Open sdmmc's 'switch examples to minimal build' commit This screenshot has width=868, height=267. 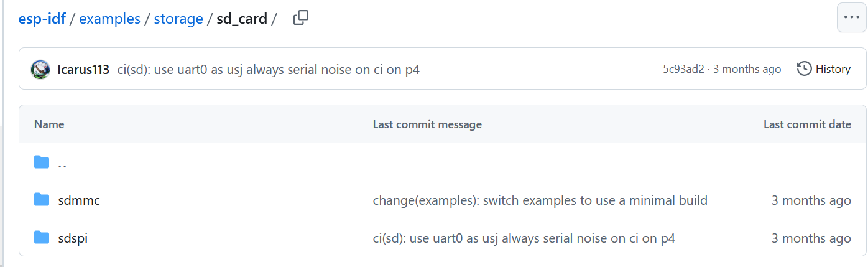(540, 200)
